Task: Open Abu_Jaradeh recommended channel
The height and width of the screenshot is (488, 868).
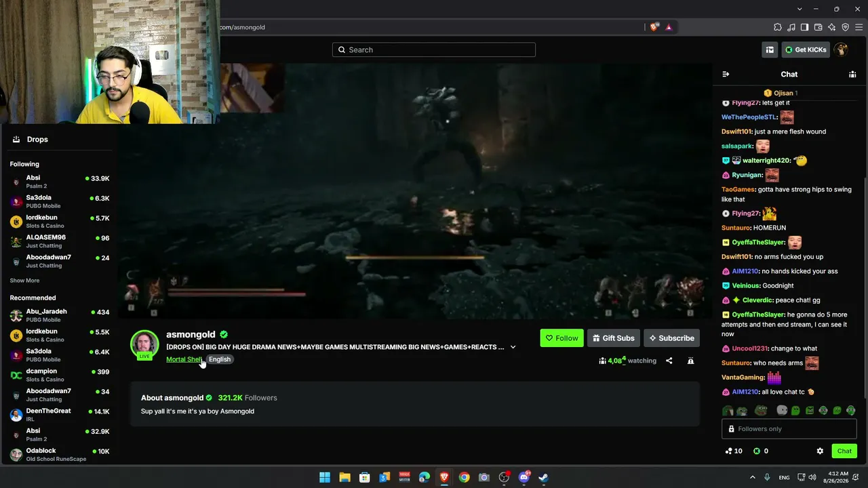Action: coord(60,315)
